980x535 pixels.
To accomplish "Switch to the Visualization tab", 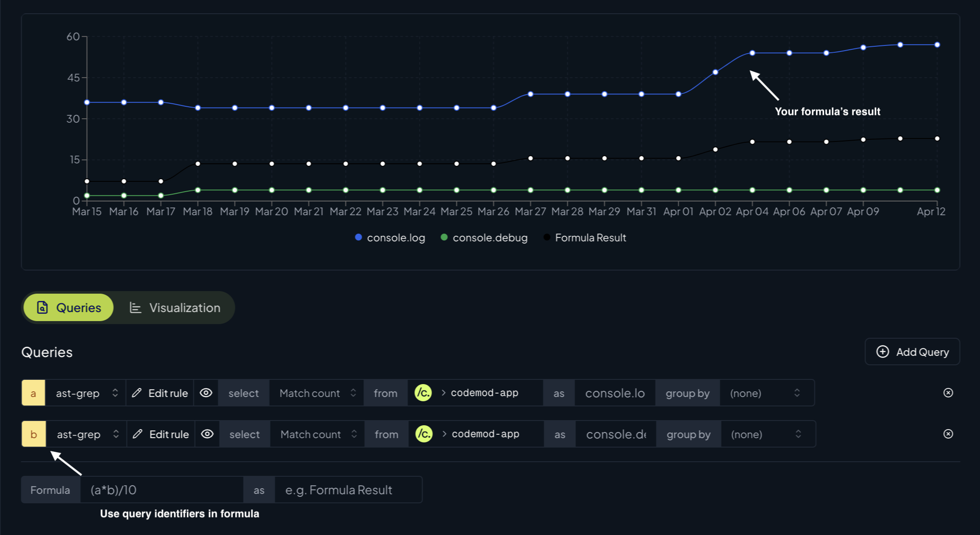I will pyautogui.click(x=175, y=308).
